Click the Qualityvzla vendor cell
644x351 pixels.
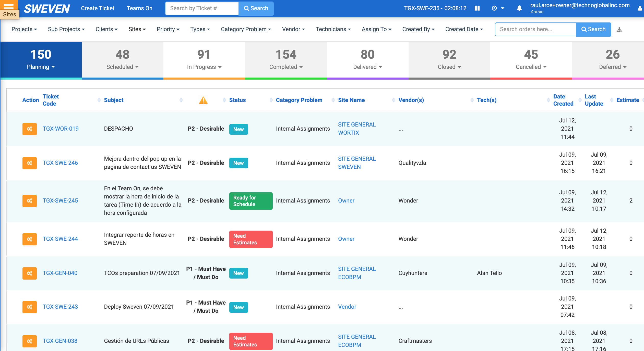(x=412, y=163)
